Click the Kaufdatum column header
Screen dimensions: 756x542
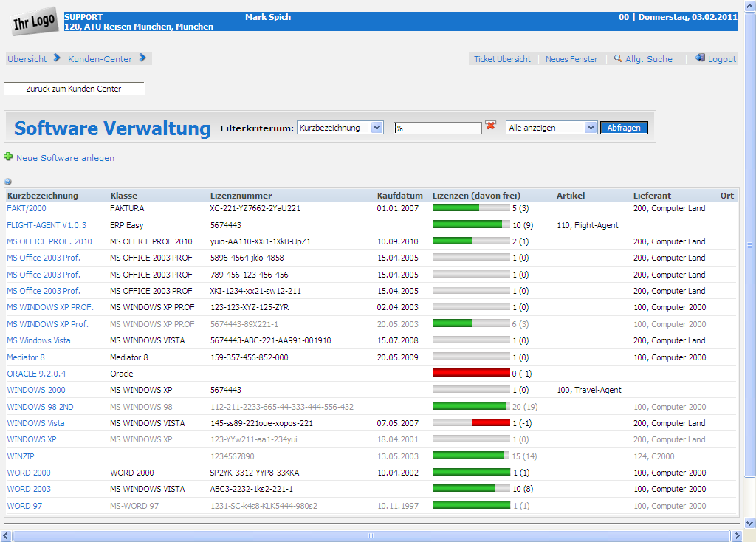[x=399, y=196]
